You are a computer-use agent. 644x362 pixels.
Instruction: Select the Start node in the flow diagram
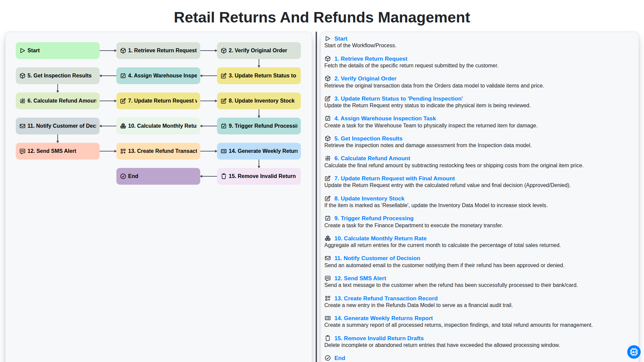[x=58, y=51]
